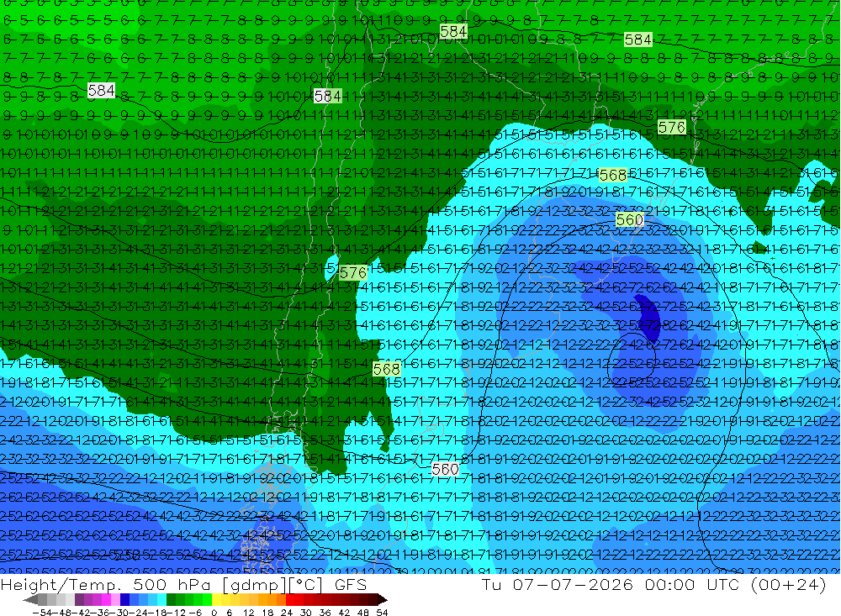Click the "00:00 UTC" time label
This screenshot has width=841, height=616.
coord(692,584)
